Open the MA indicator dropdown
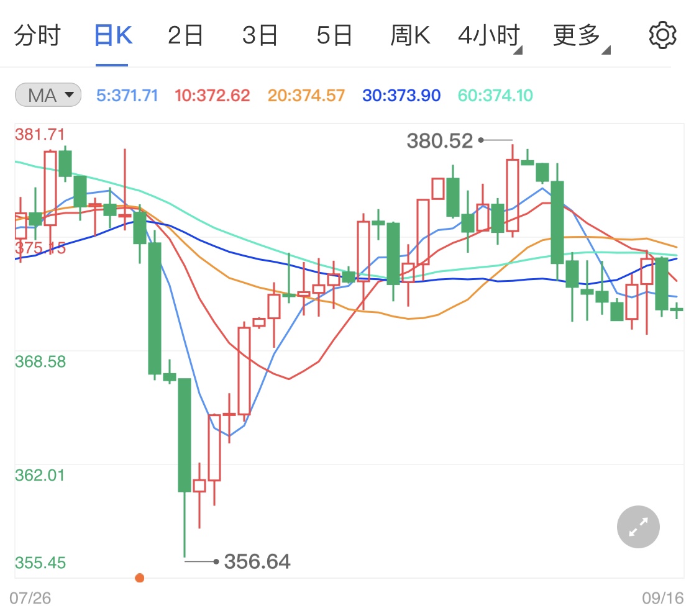Viewport: 699px width, 616px height. pyautogui.click(x=48, y=95)
